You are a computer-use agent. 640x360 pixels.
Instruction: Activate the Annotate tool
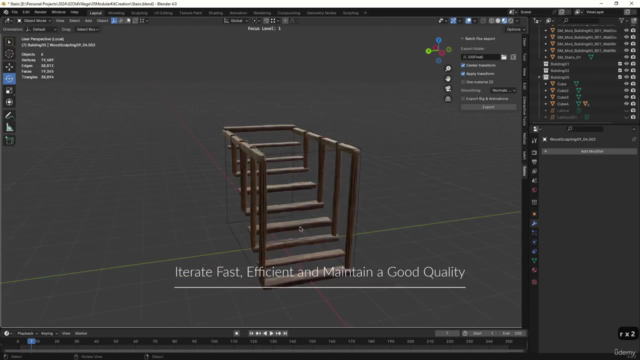pyautogui.click(x=9, y=116)
